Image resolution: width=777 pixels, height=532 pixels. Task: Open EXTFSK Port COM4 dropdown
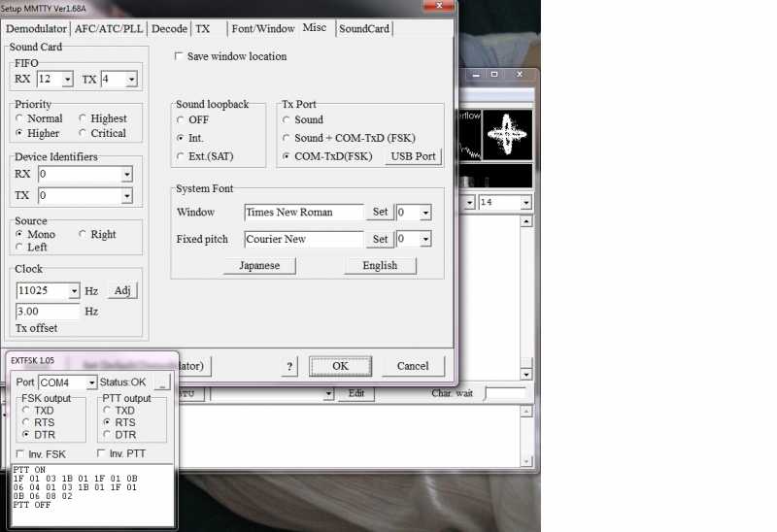coord(91,382)
